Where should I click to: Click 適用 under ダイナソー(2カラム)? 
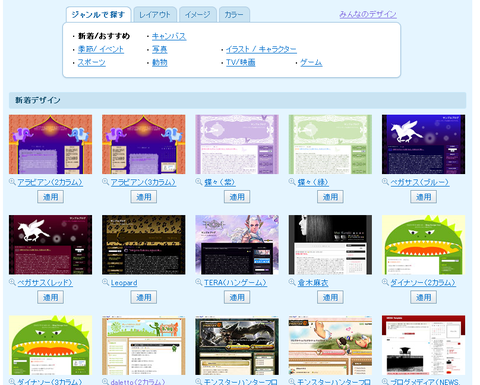pos(424,297)
